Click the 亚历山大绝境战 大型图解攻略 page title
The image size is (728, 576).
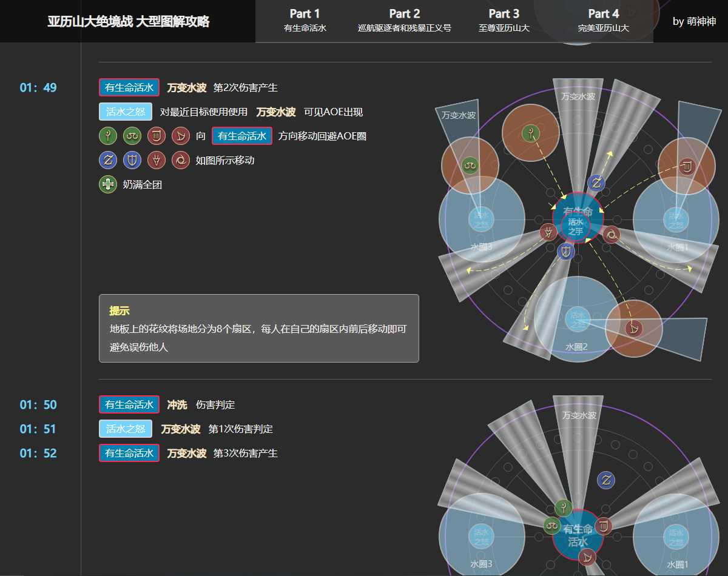[129, 21]
